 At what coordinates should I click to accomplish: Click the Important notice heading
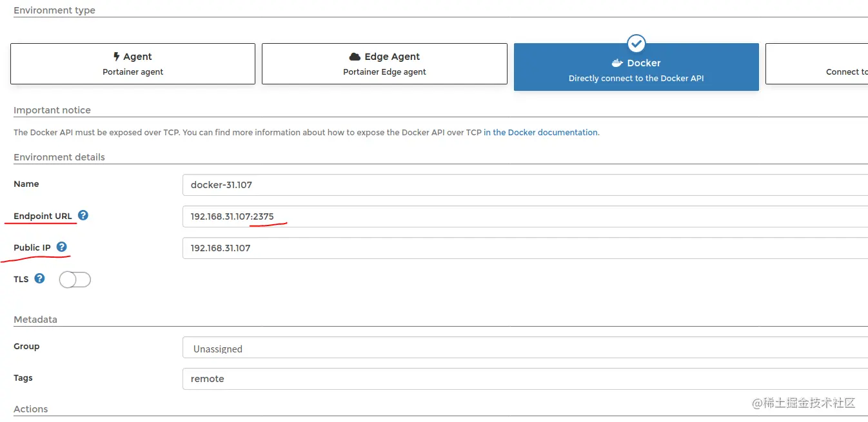click(x=52, y=110)
